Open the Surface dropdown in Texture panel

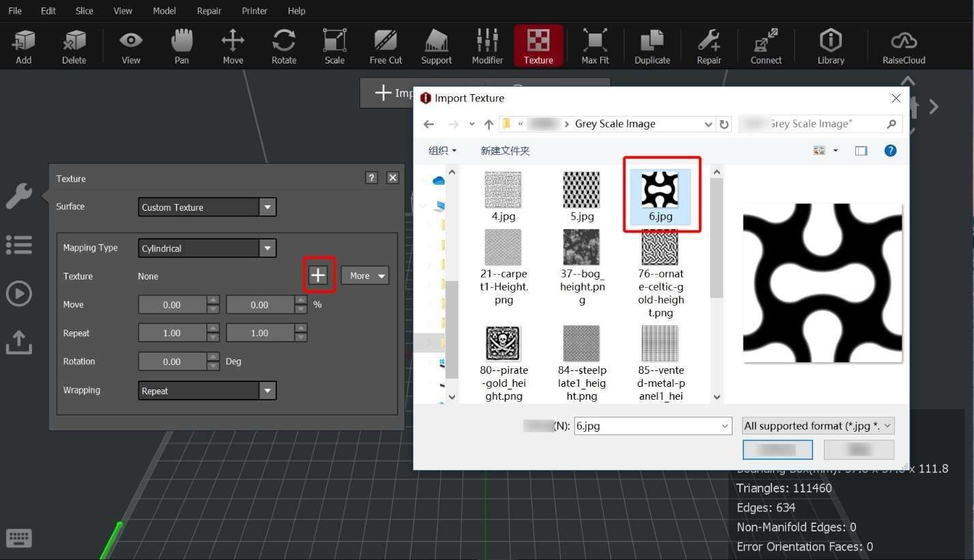[267, 207]
